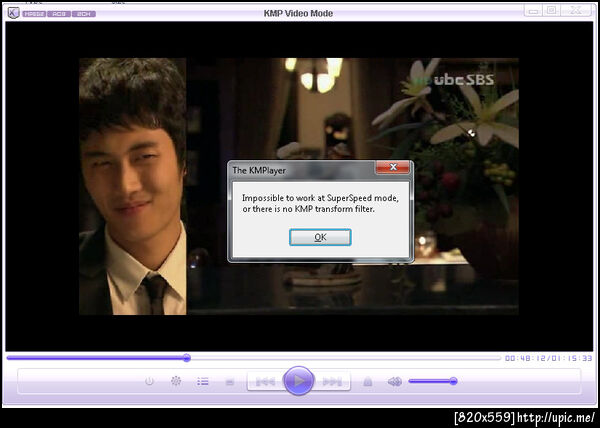
Task: Click the small stop-style square icon
Action: click(230, 381)
